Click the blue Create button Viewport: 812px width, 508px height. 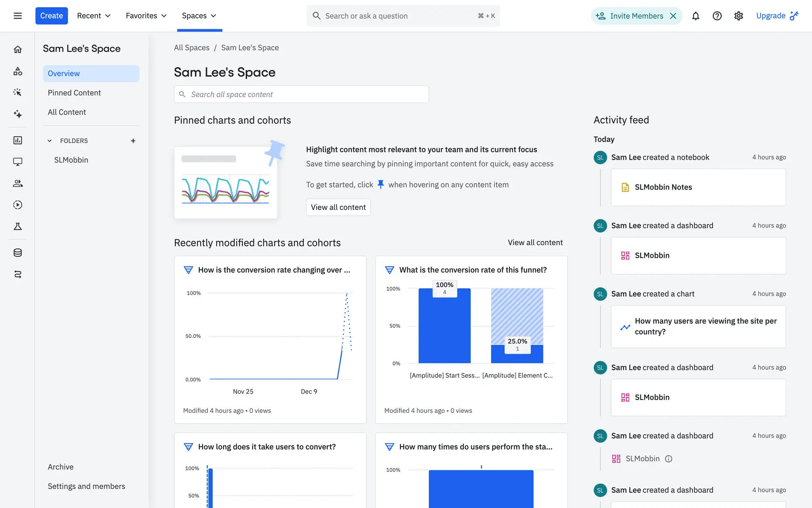coord(52,16)
